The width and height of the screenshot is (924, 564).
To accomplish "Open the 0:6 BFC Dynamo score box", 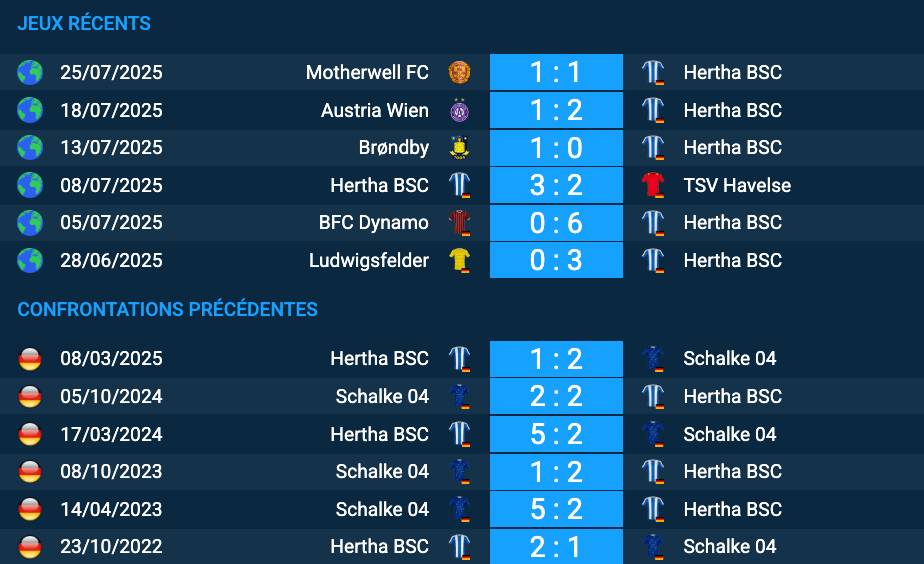I will (x=556, y=223).
